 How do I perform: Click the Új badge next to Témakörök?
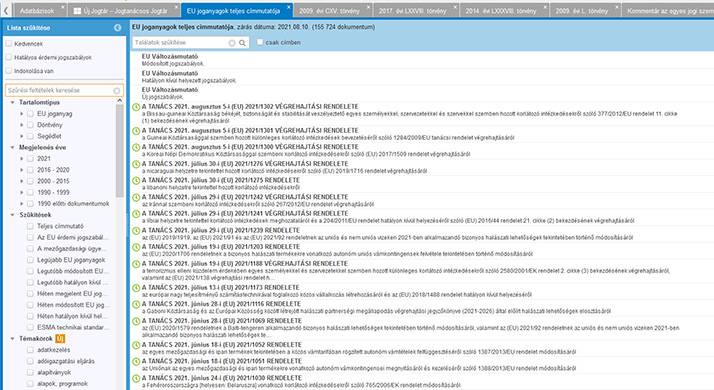[60, 339]
